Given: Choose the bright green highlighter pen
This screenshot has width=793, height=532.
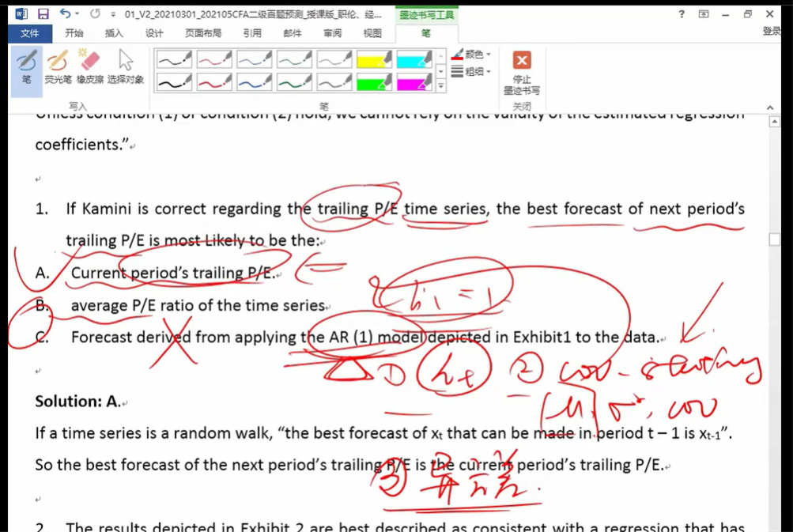Looking at the screenshot, I should (x=374, y=82).
